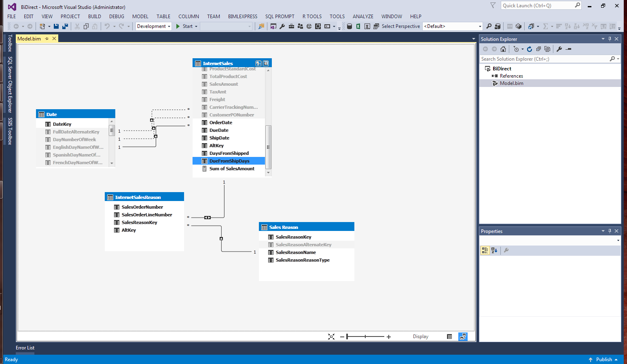Click the Save icon in the toolbar
The image size is (627, 364).
[56, 26]
